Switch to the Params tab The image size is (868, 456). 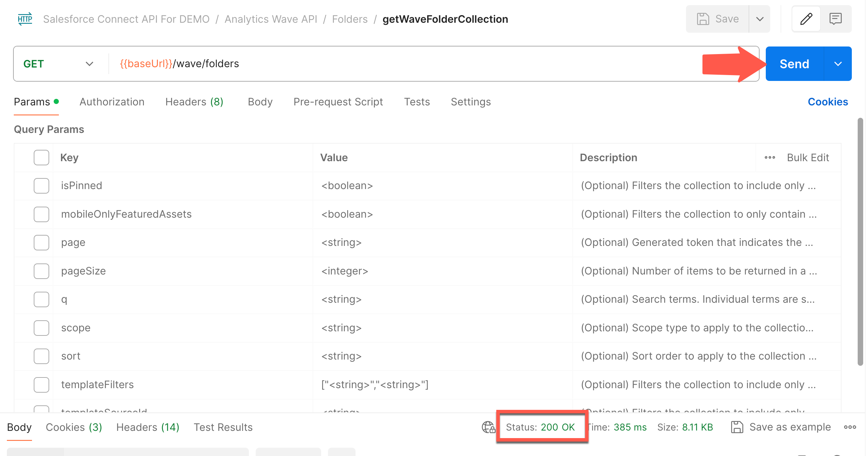36,102
